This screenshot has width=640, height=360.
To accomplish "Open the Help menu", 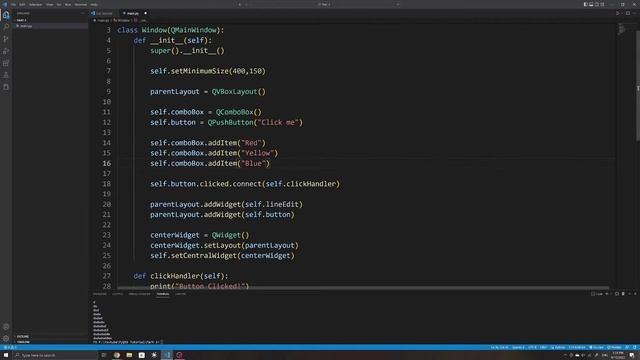I will [94, 4].
